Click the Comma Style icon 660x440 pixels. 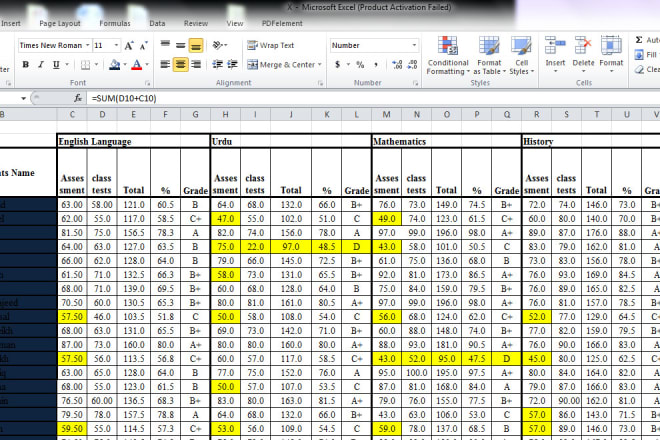tap(375, 64)
